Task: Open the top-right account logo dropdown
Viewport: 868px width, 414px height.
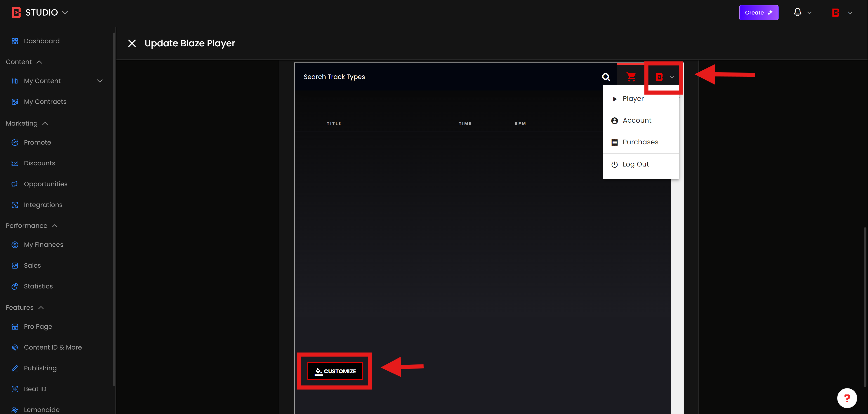Action: click(841, 13)
